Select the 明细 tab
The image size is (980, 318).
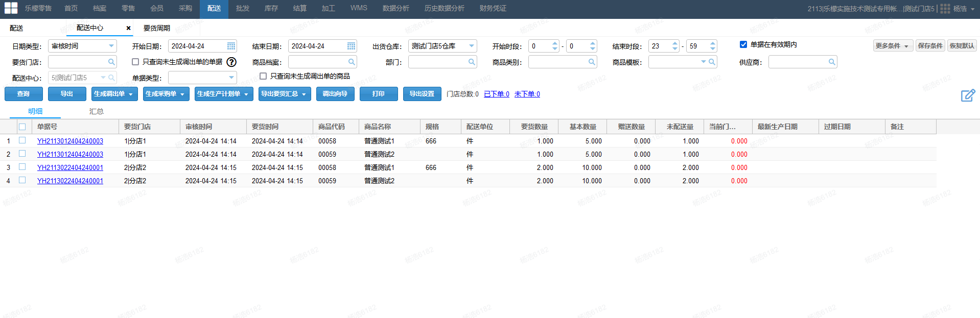[x=35, y=111]
